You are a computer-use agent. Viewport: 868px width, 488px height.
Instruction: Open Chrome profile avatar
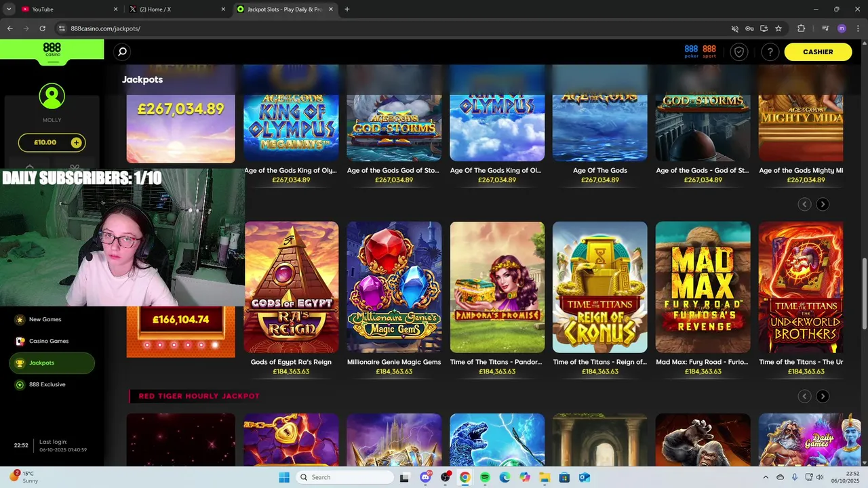tap(842, 28)
